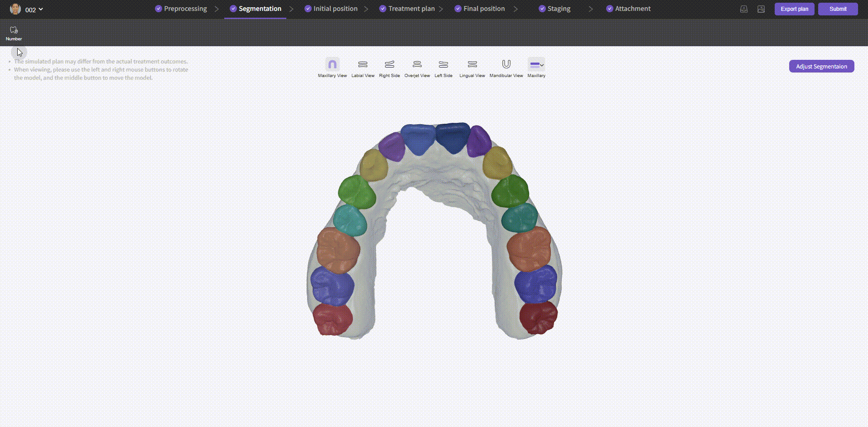Click the Export plan button
The image size is (868, 427).
794,9
